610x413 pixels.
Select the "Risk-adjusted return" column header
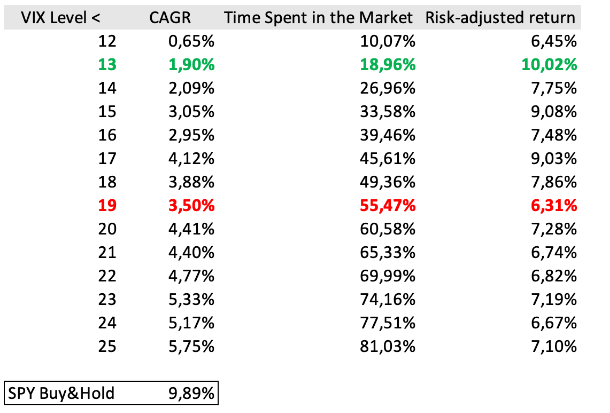click(501, 18)
